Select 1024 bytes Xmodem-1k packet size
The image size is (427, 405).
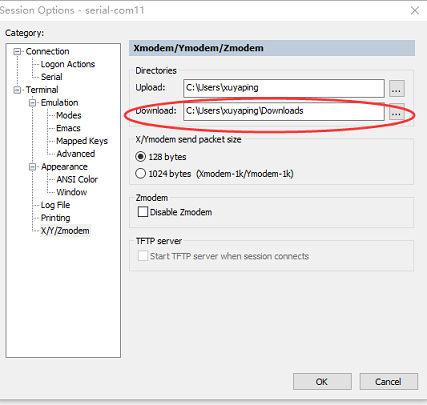[x=141, y=174]
